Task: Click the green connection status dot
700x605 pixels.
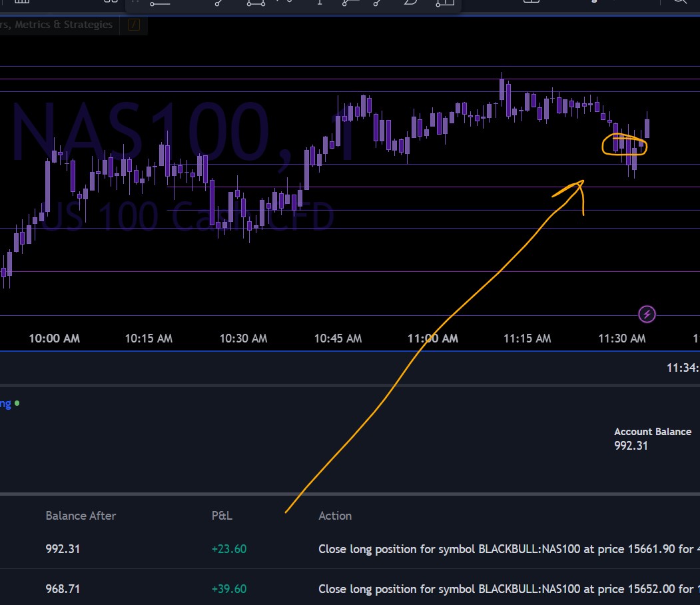Action: coord(17,403)
